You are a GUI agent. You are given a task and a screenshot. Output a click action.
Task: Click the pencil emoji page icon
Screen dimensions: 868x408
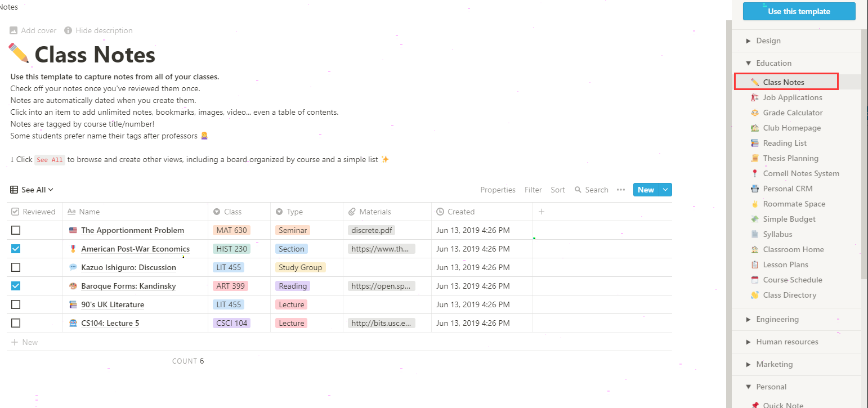coord(19,55)
